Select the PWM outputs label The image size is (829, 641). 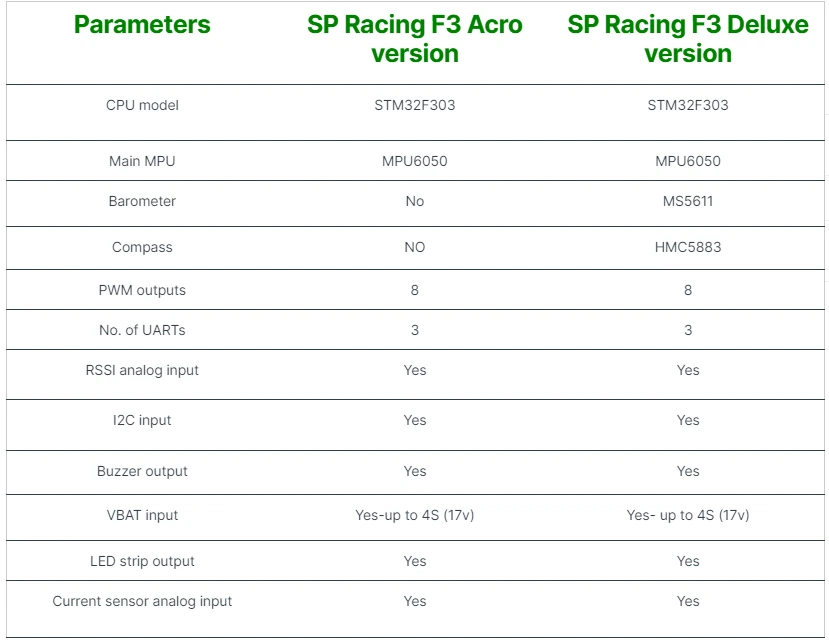[x=142, y=290]
